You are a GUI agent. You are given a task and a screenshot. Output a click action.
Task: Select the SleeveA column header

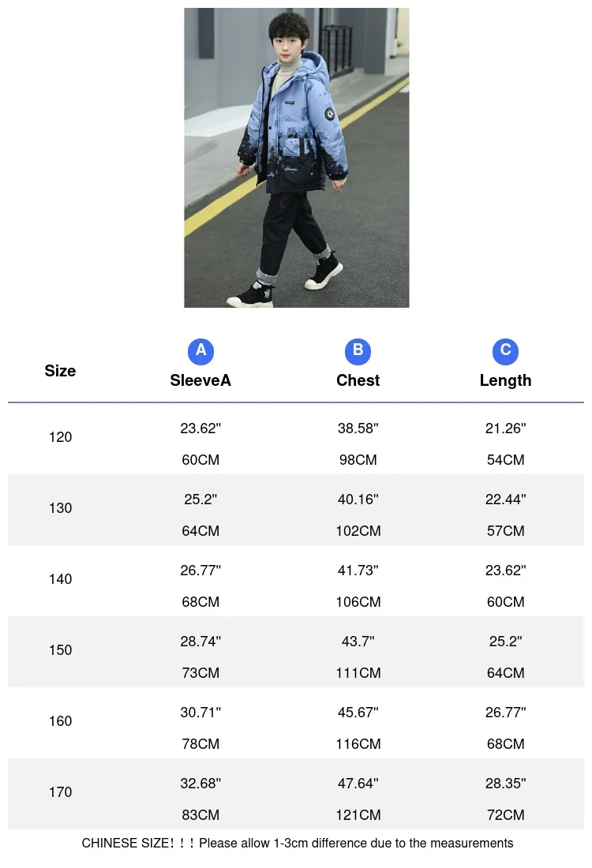click(200, 380)
